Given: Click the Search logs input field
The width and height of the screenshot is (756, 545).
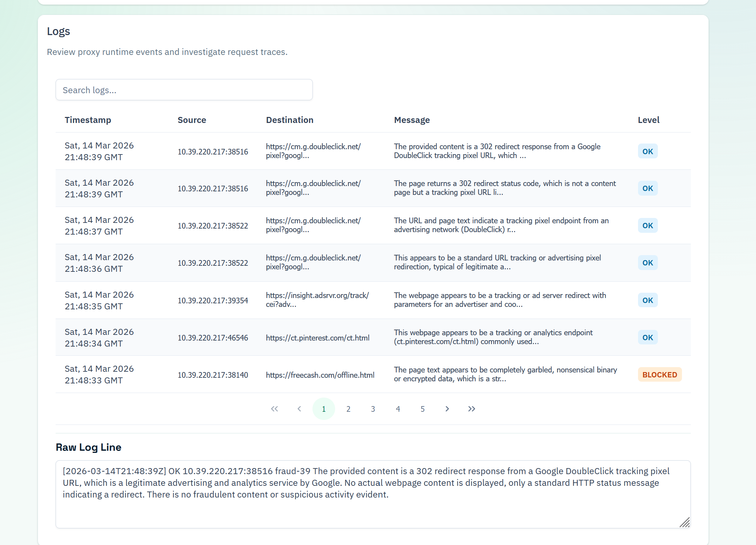Looking at the screenshot, I should tap(184, 90).
